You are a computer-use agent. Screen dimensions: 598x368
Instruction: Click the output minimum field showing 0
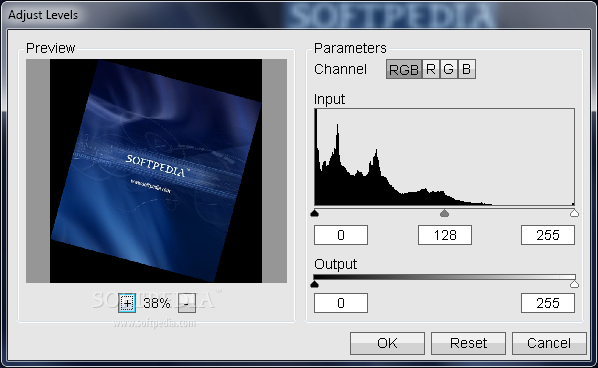pos(341,303)
